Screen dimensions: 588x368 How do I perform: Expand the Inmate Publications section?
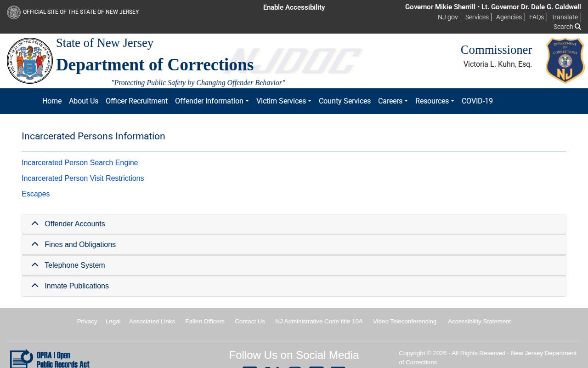294,286
